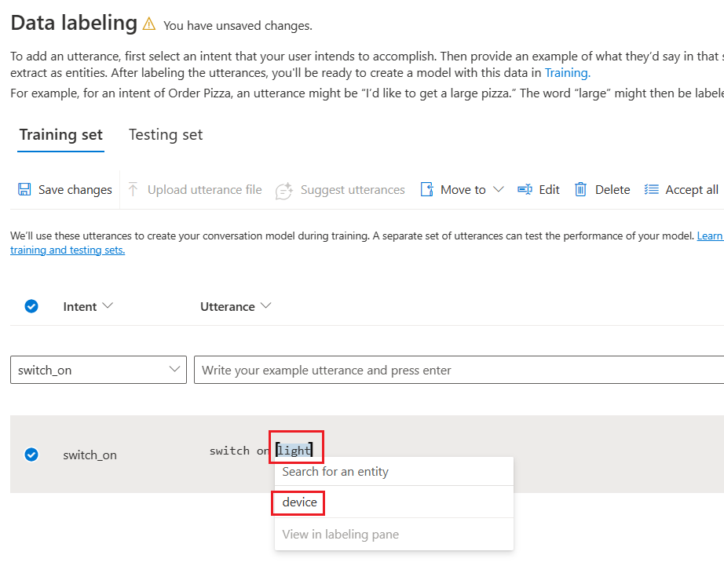Click Save changes button label

tap(75, 190)
